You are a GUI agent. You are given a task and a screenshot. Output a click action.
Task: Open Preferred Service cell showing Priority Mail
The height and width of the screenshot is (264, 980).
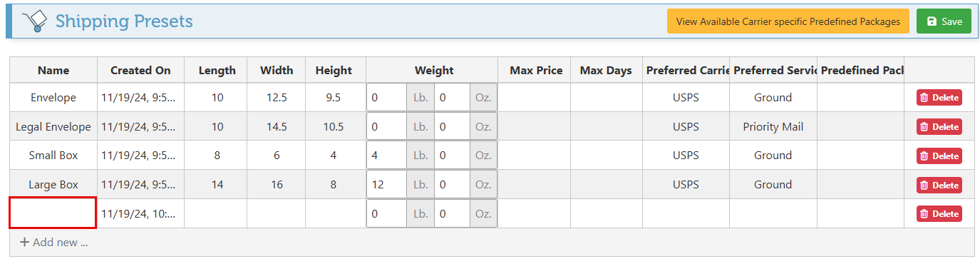click(x=773, y=126)
